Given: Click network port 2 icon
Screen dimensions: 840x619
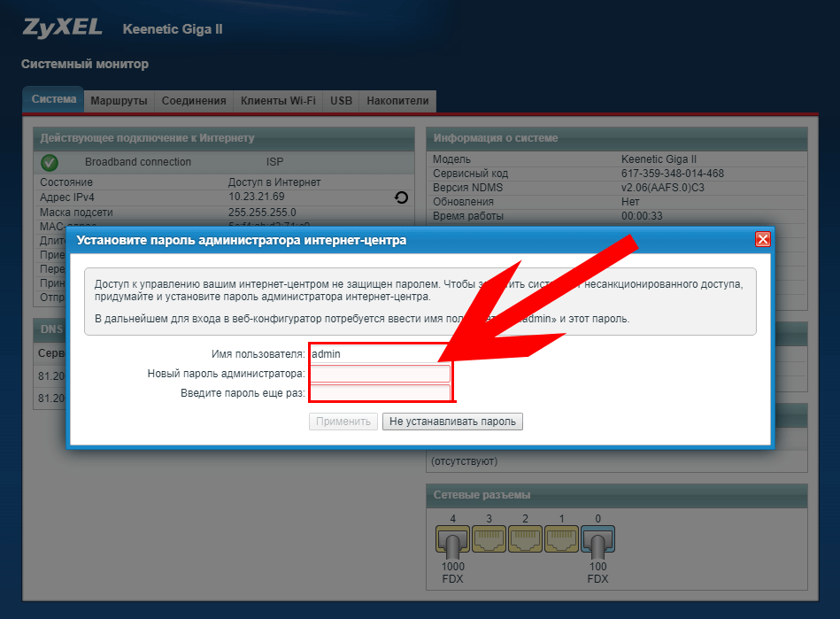Looking at the screenshot, I should (526, 539).
